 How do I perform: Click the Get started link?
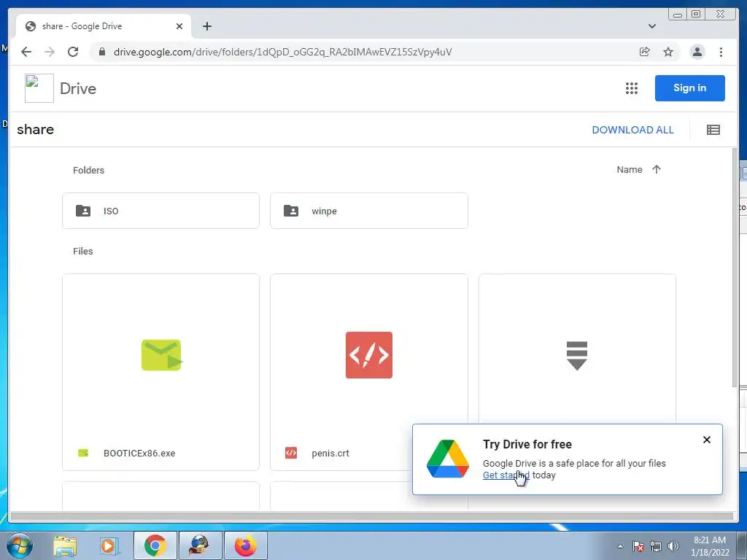point(506,475)
